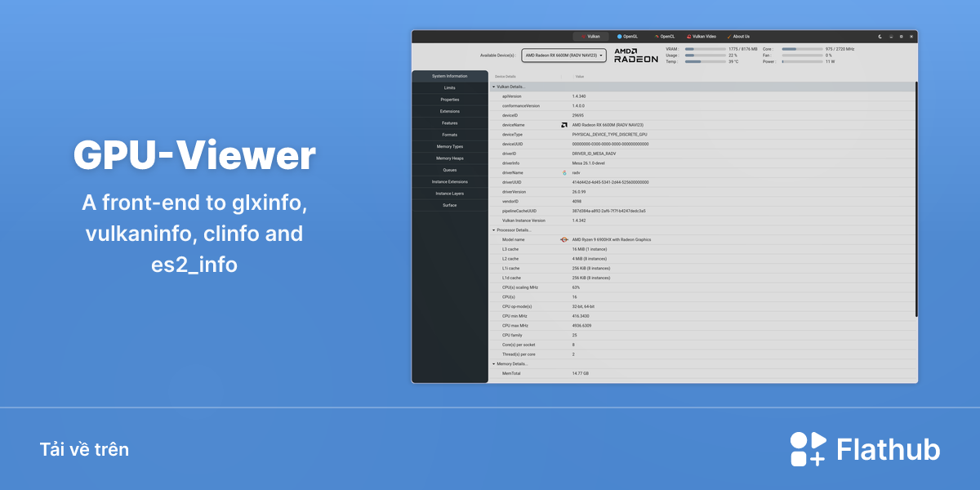The width and height of the screenshot is (980, 490).
Task: Click the OpenCL tab icon
Action: coord(657,37)
